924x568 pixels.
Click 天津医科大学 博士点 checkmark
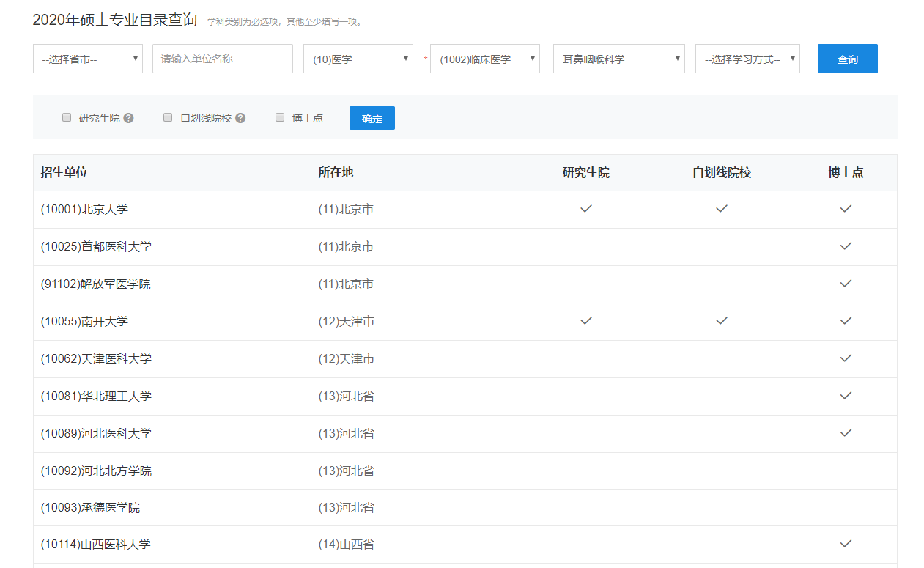pos(846,358)
